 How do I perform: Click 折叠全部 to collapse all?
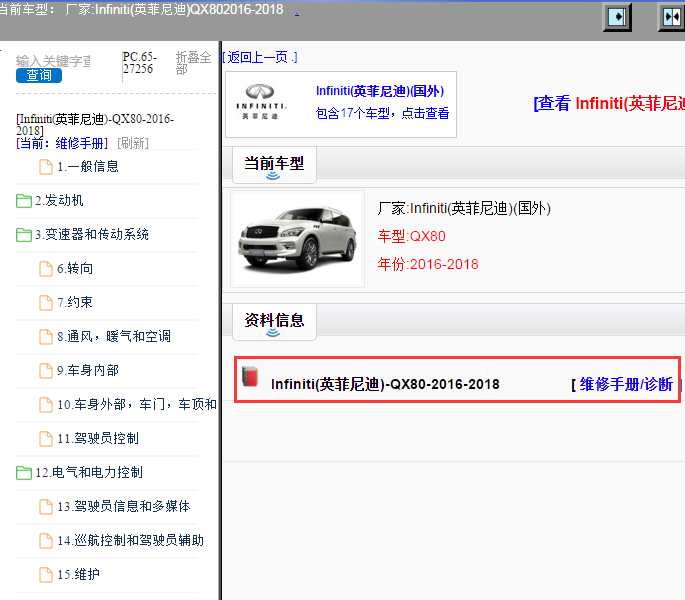point(194,63)
